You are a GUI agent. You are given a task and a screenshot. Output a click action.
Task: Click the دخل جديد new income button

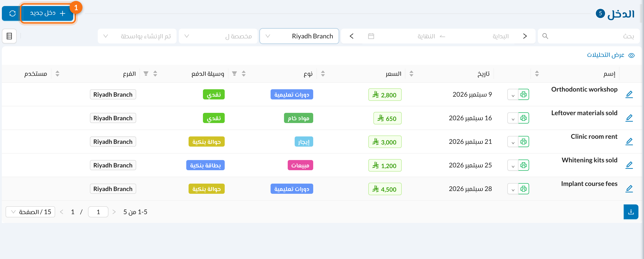[x=48, y=13]
